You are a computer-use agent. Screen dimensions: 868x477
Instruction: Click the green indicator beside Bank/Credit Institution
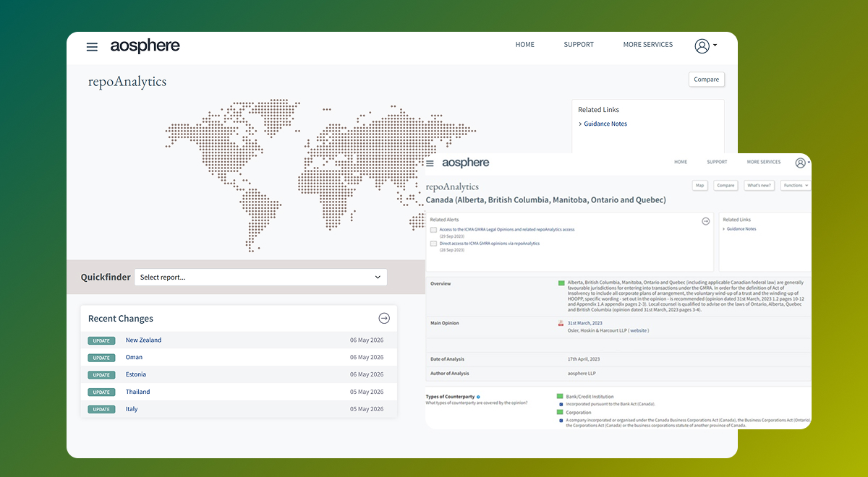560,397
